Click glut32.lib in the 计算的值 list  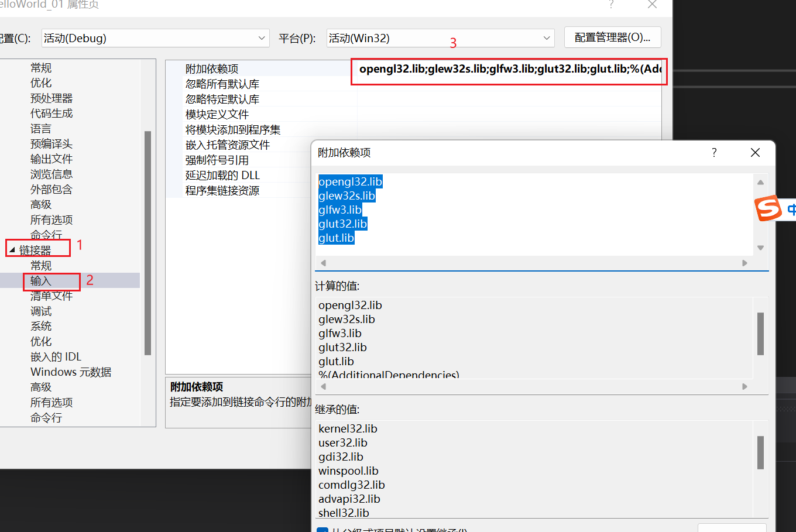click(342, 348)
